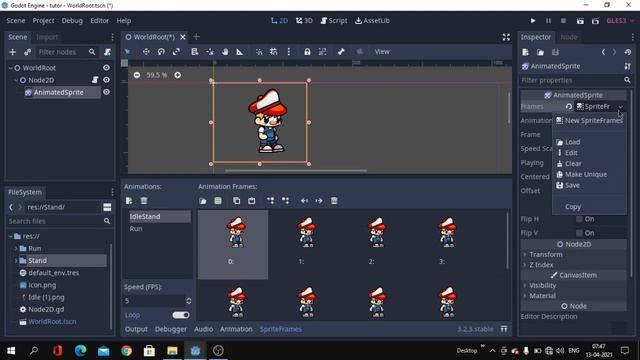Viewport: 640px width, 360px height.
Task: Move the selected frame left
Action: (x=304, y=200)
